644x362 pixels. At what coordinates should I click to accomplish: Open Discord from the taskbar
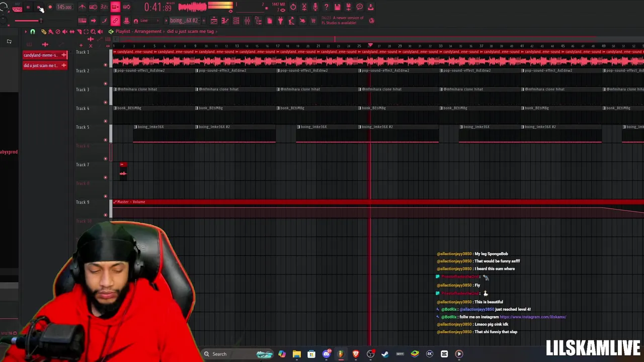[x=326, y=354]
